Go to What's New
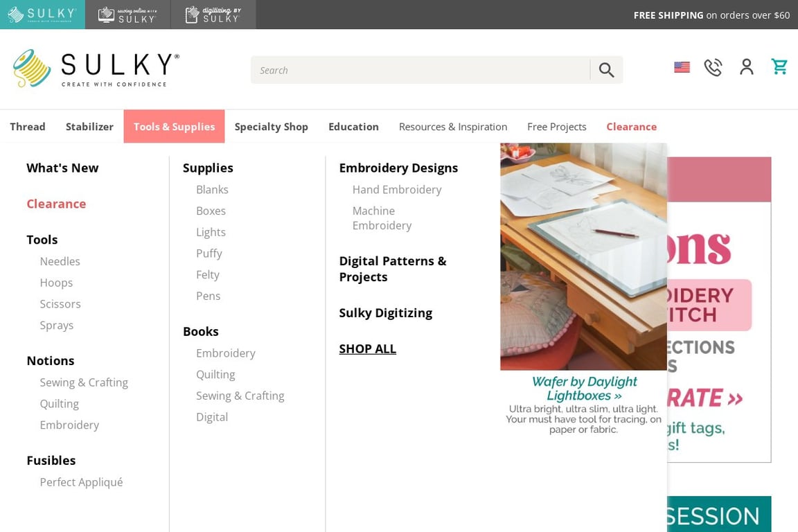The width and height of the screenshot is (798, 532). (62, 168)
